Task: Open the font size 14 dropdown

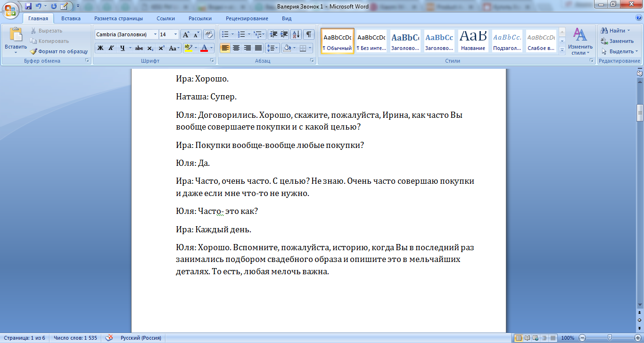Action: coord(176,34)
